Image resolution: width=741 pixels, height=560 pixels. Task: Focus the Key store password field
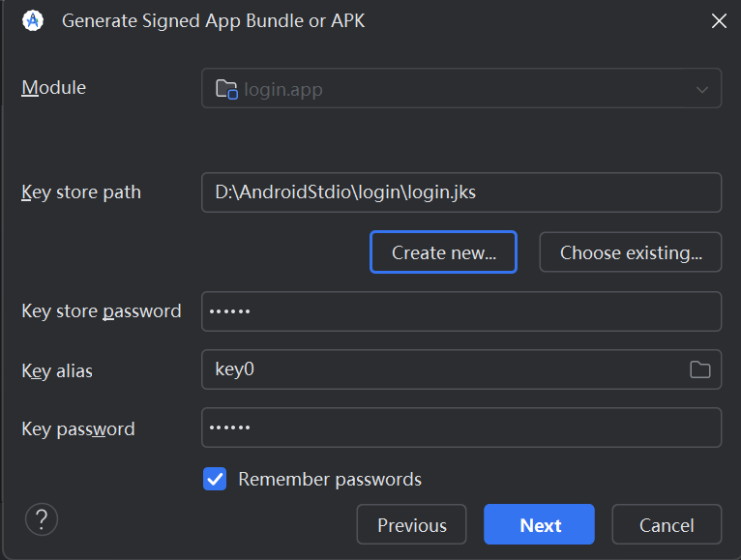[460, 311]
